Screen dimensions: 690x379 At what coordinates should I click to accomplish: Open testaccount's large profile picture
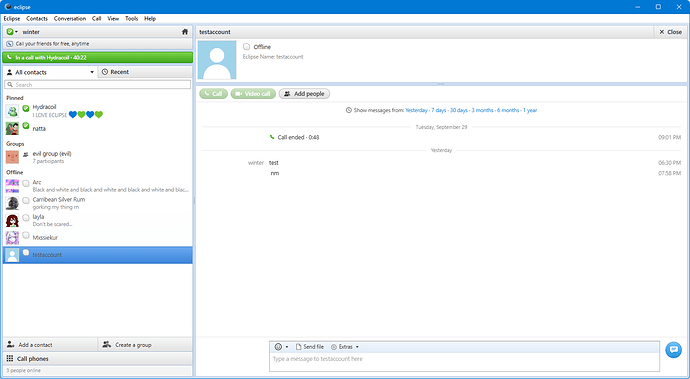click(x=217, y=60)
